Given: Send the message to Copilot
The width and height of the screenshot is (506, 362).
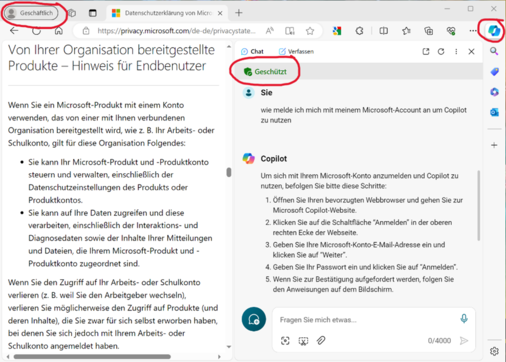Looking at the screenshot, I should click(464, 340).
